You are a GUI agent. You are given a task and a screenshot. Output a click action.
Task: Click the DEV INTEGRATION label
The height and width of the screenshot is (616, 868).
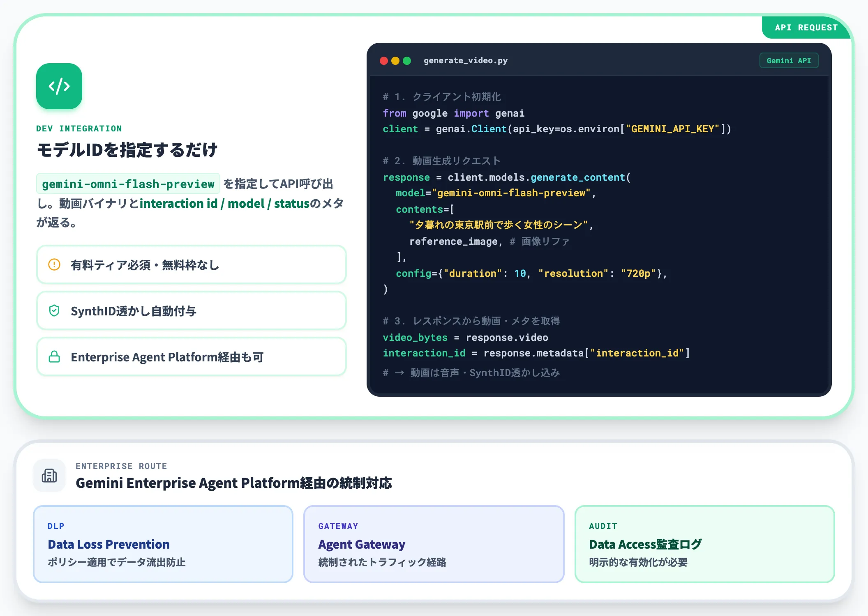click(x=79, y=129)
